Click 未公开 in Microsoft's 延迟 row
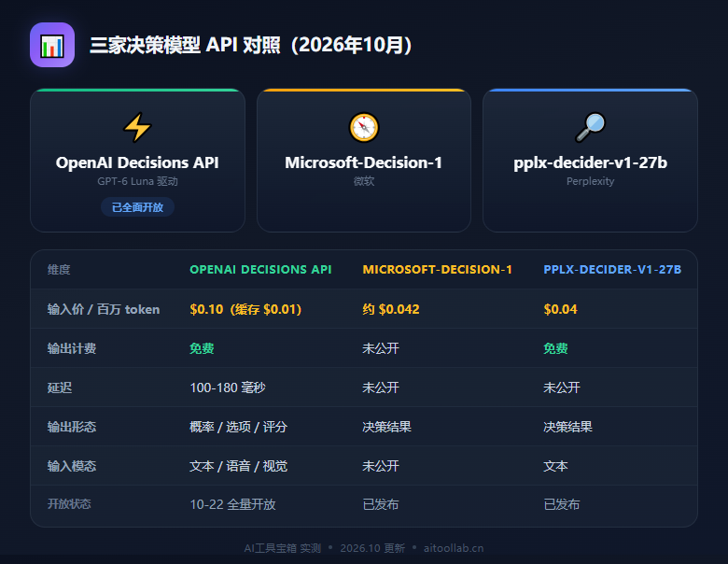 (x=381, y=388)
